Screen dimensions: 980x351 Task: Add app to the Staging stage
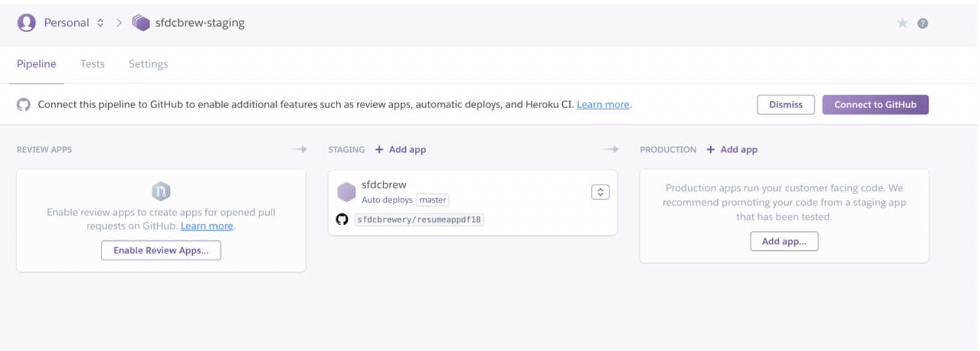pyautogui.click(x=400, y=150)
